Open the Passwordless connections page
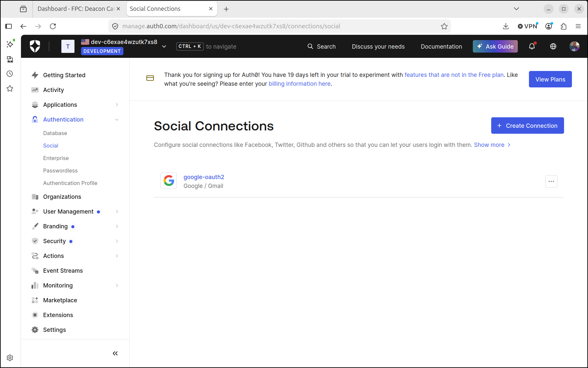 coord(60,171)
